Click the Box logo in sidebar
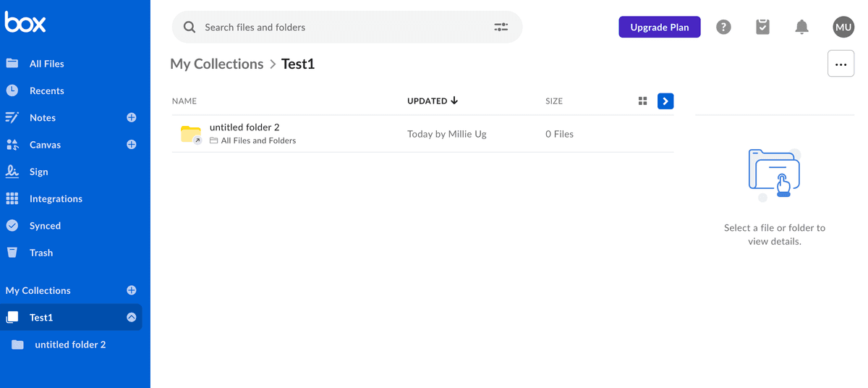 click(x=25, y=22)
